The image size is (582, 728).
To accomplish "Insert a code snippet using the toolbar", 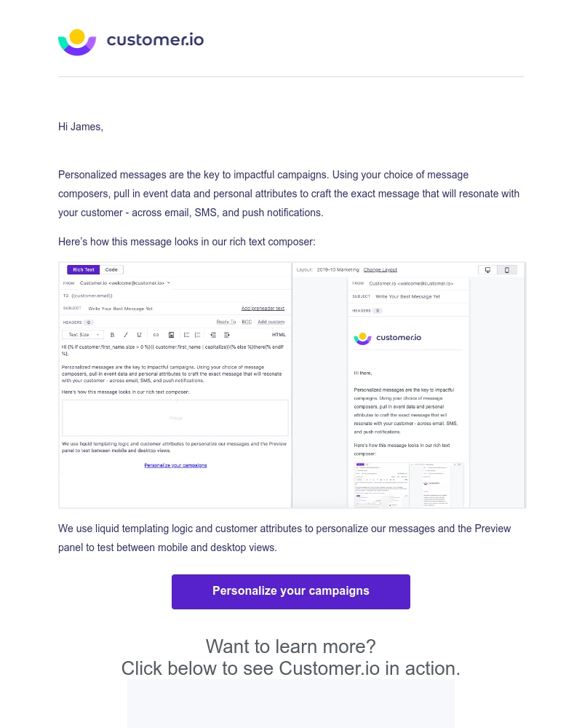I will pyautogui.click(x=156, y=335).
